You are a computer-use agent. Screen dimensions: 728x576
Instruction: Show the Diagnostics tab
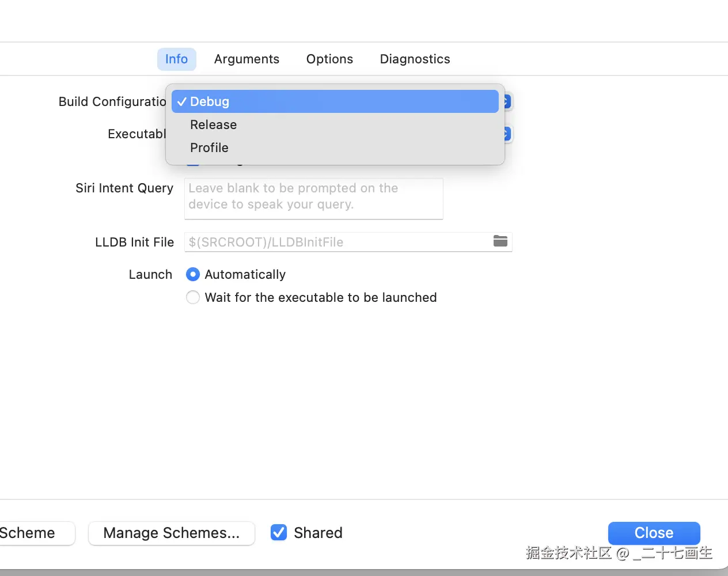click(415, 59)
